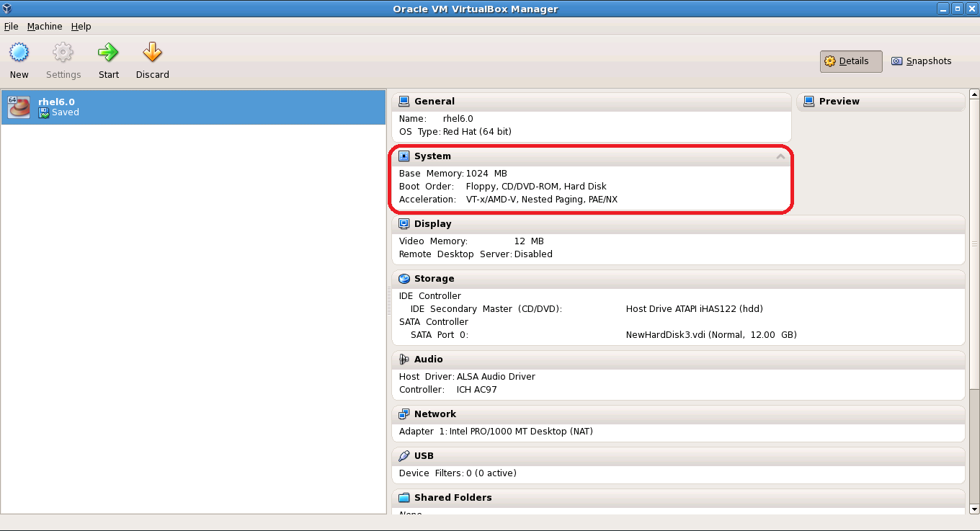Click the details pane scroll down arrow

point(974,509)
